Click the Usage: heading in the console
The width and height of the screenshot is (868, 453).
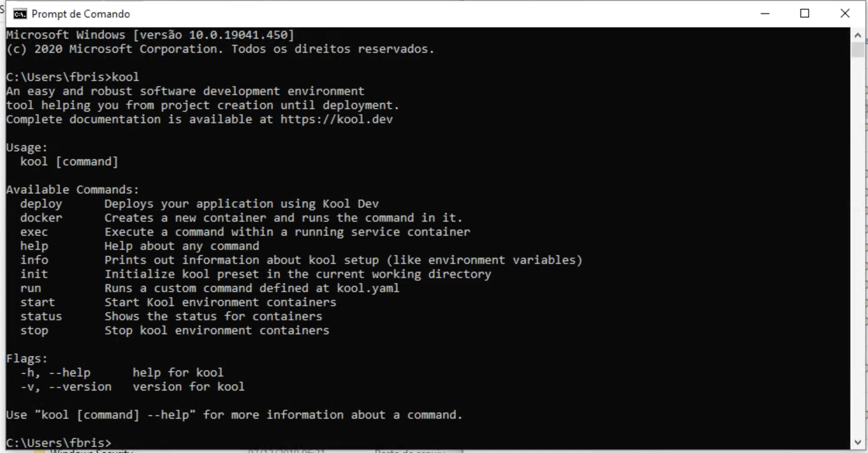click(x=26, y=147)
